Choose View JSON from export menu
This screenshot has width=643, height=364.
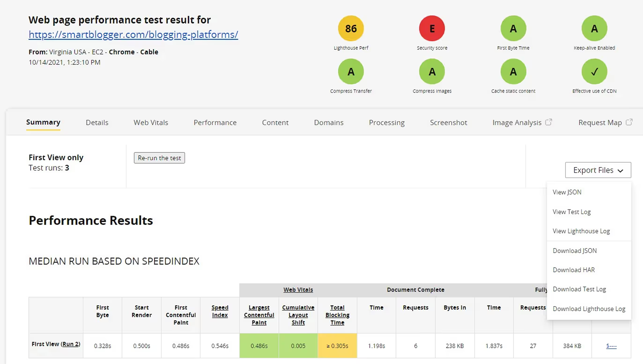click(567, 192)
